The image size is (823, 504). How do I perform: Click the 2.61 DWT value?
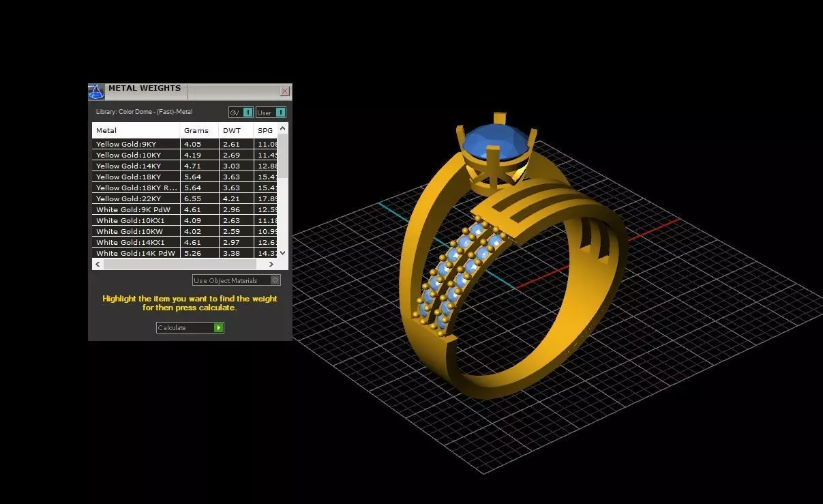tap(231, 144)
